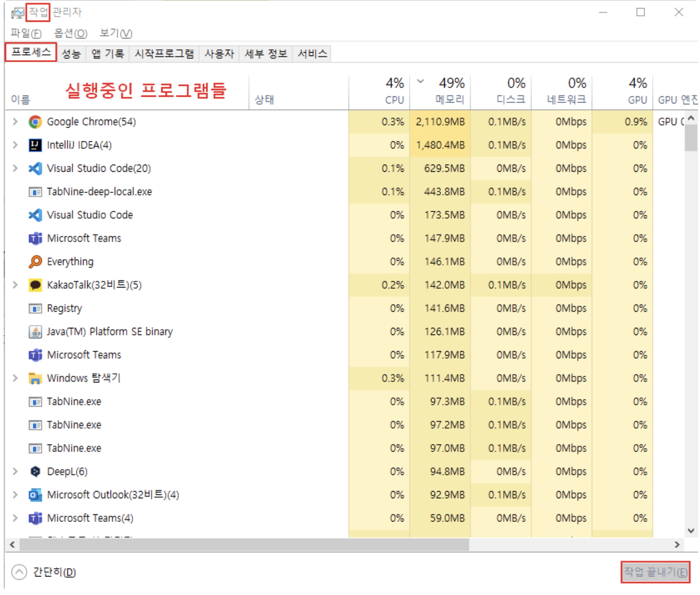Click the Google Chrome process icon
This screenshot has width=700, height=595.
coord(35,122)
